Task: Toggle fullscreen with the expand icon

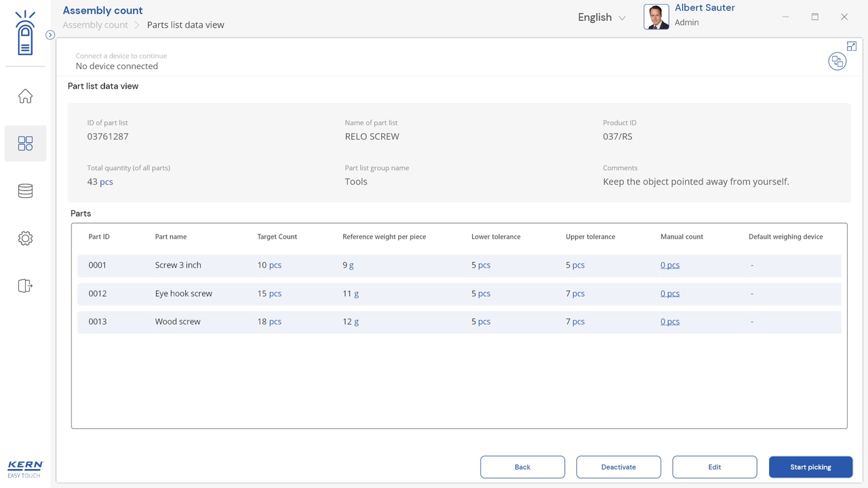Action: 852,46
